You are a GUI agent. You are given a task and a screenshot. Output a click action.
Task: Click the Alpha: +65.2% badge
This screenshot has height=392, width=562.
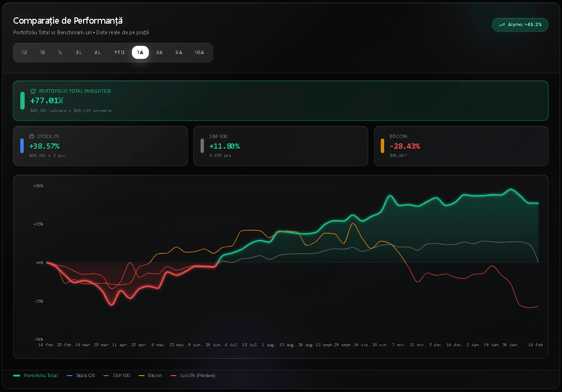pyautogui.click(x=520, y=25)
